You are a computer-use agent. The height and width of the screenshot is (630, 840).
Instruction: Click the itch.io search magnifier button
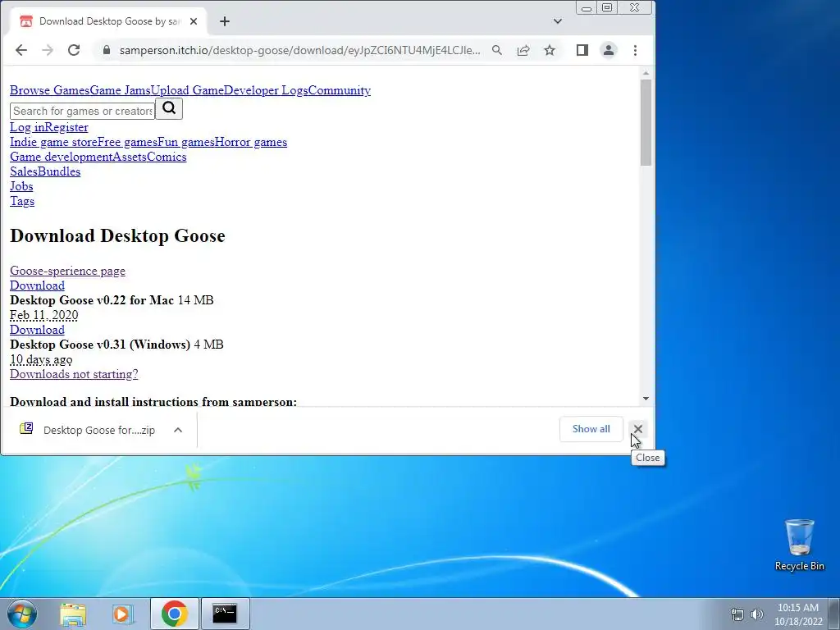pyautogui.click(x=169, y=109)
